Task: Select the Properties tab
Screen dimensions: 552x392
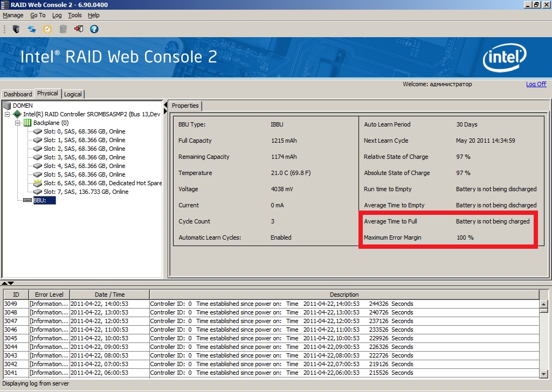Action: click(185, 106)
